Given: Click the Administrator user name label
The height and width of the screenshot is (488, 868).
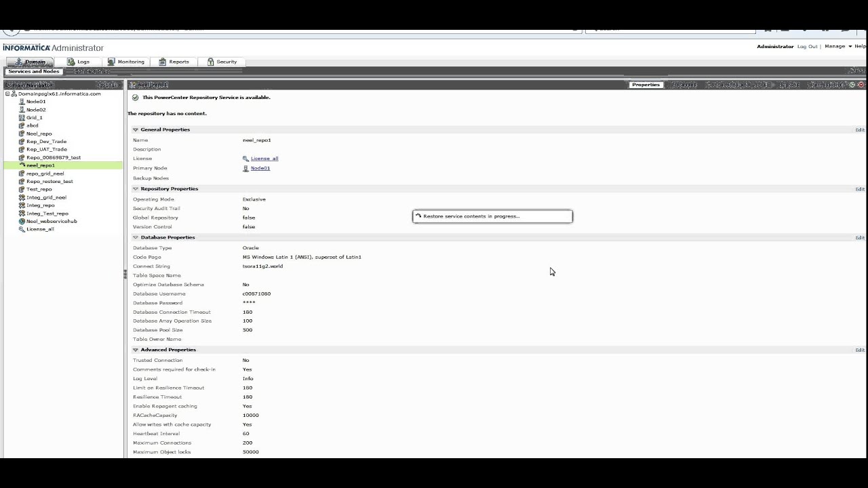Looking at the screenshot, I should [x=775, y=47].
